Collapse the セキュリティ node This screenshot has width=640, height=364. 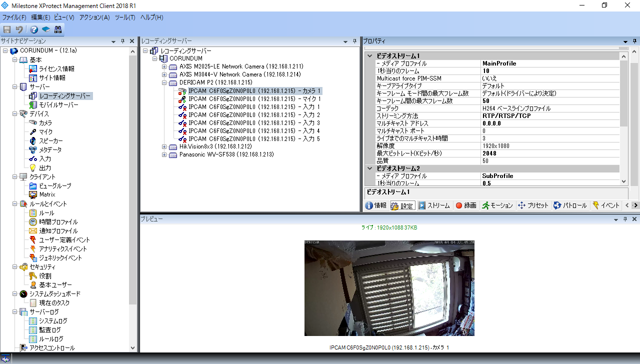14,267
